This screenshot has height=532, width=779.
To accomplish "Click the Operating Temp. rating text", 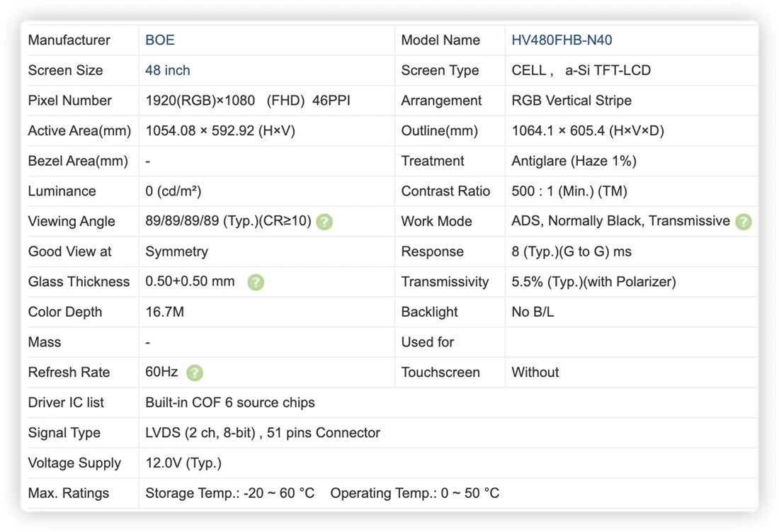I will pos(415,493).
